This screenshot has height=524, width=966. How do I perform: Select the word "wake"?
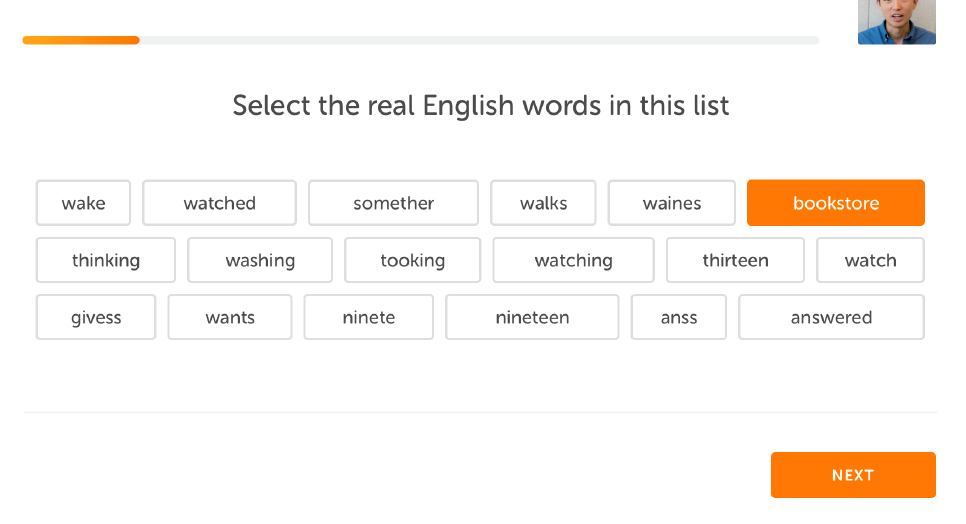[83, 203]
